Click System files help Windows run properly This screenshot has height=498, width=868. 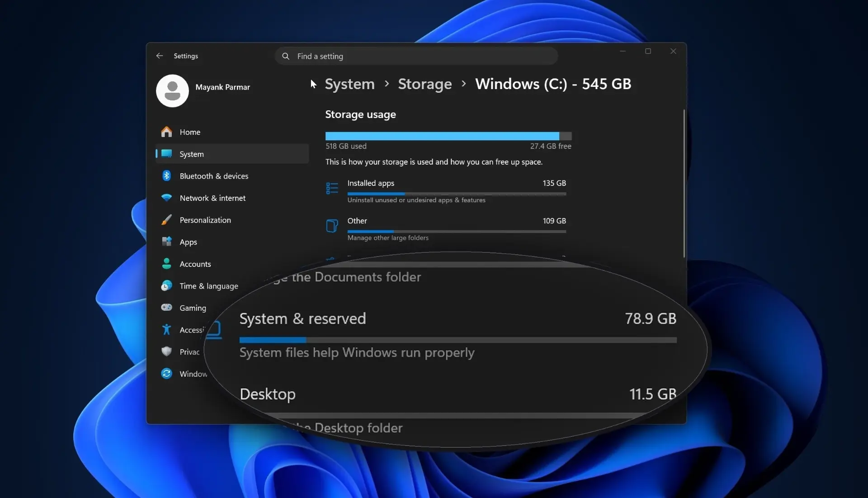tap(357, 353)
